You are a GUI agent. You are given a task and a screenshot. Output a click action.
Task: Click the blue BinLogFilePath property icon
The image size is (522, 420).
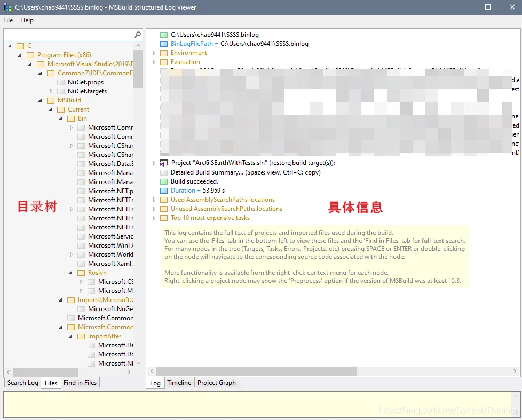[x=163, y=44]
